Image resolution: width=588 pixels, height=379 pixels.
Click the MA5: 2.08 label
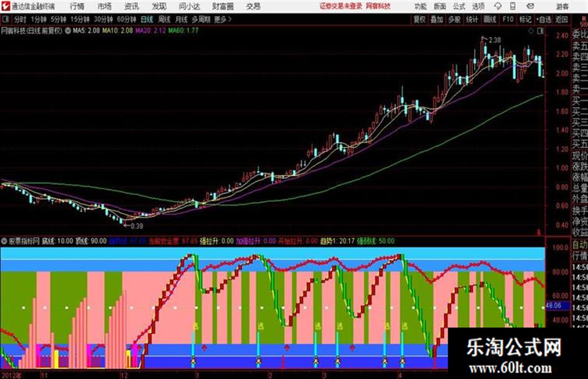pos(86,30)
